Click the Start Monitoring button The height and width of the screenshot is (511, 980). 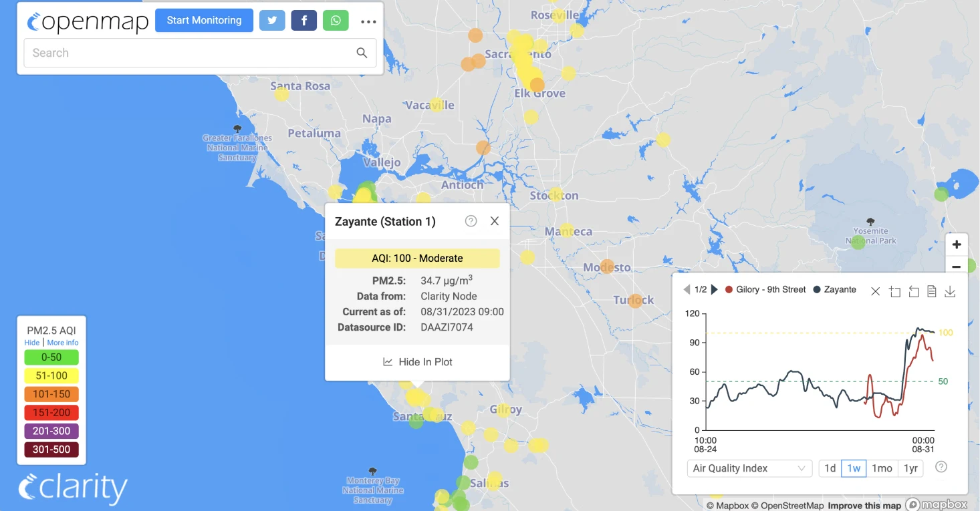click(204, 20)
